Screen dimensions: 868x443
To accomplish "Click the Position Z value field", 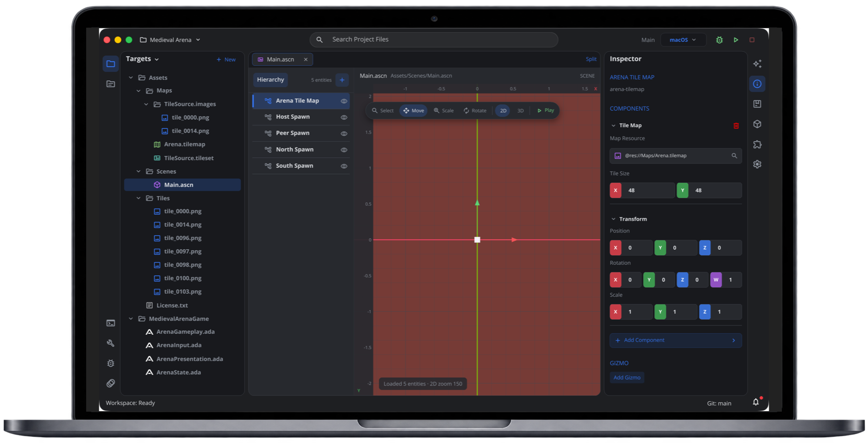I will 726,248.
